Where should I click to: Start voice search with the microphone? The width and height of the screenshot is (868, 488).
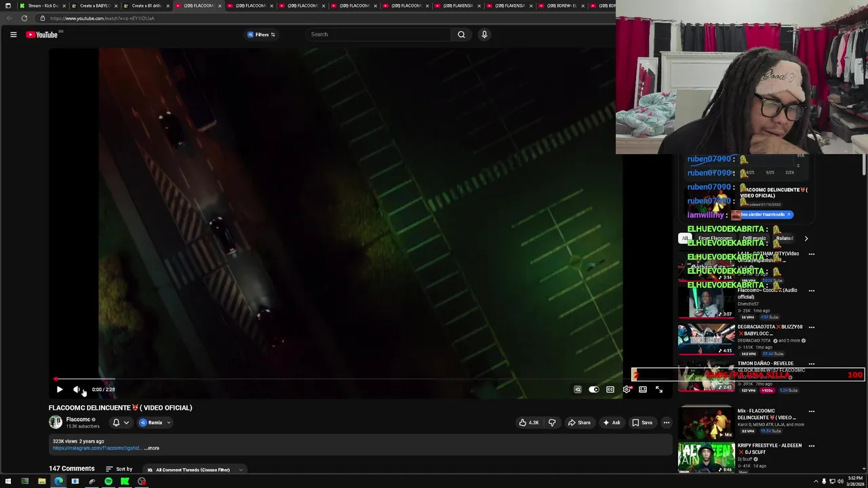click(484, 35)
